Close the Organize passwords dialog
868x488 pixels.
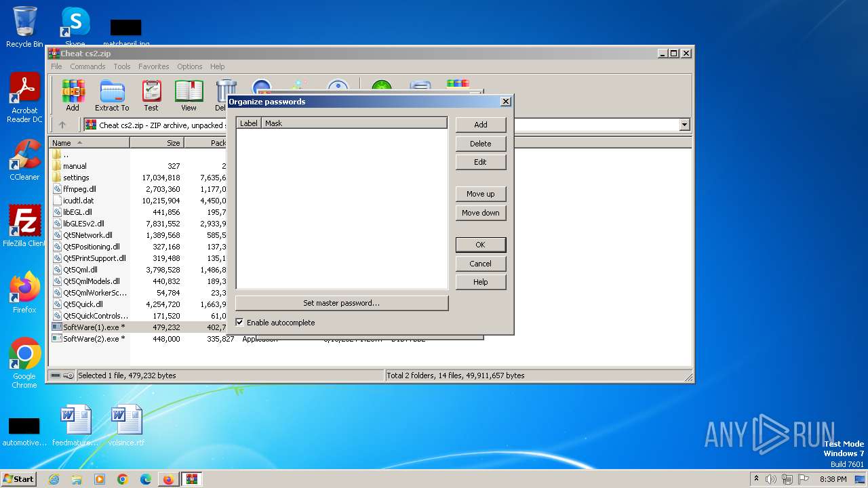tap(506, 102)
